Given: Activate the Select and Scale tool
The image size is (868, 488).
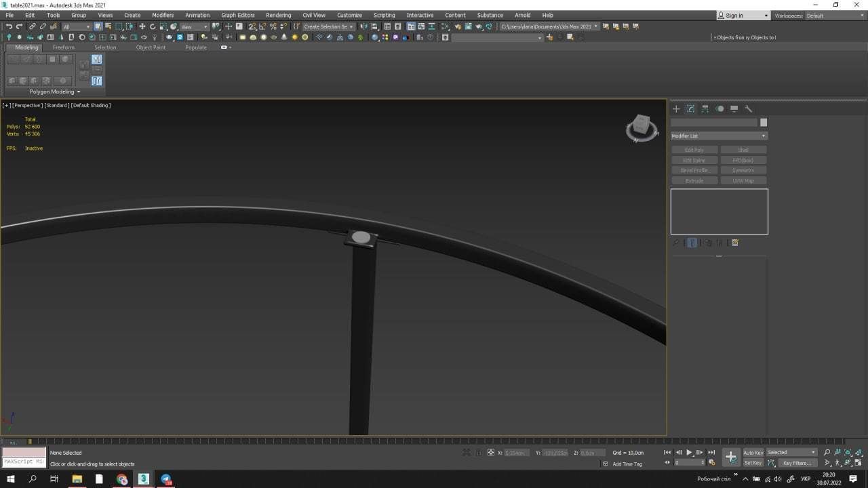Looking at the screenshot, I should (x=163, y=26).
